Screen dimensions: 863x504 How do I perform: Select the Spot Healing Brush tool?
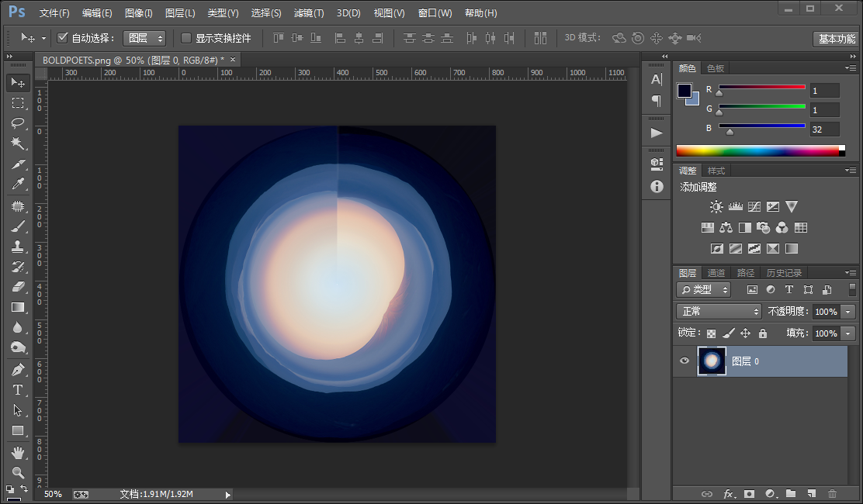(18, 205)
